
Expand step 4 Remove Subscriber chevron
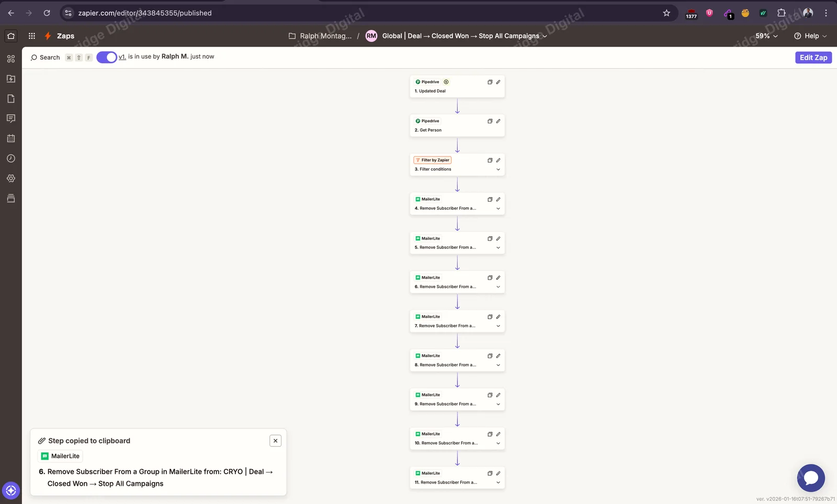click(x=498, y=209)
